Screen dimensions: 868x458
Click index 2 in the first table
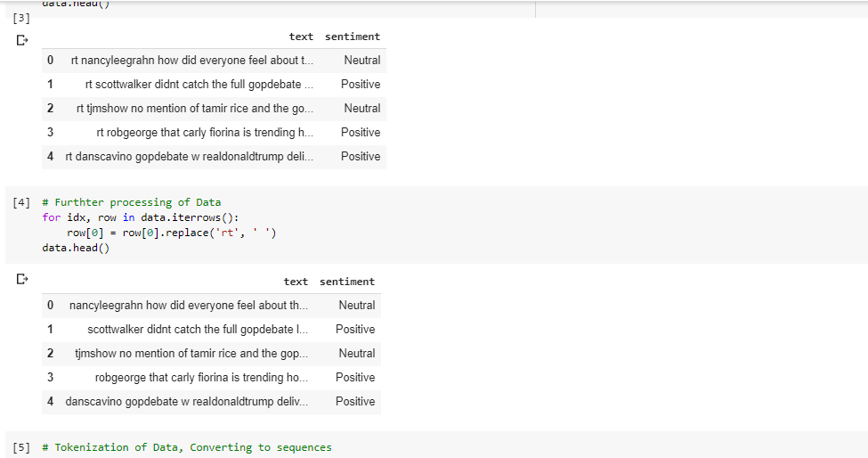pyautogui.click(x=51, y=109)
